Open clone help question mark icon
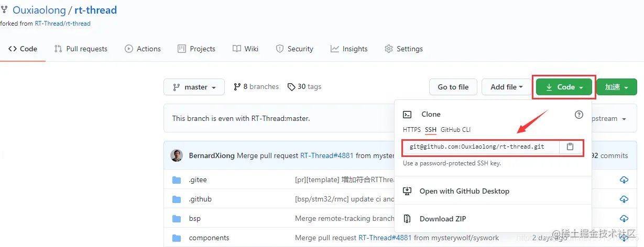 pos(579,115)
